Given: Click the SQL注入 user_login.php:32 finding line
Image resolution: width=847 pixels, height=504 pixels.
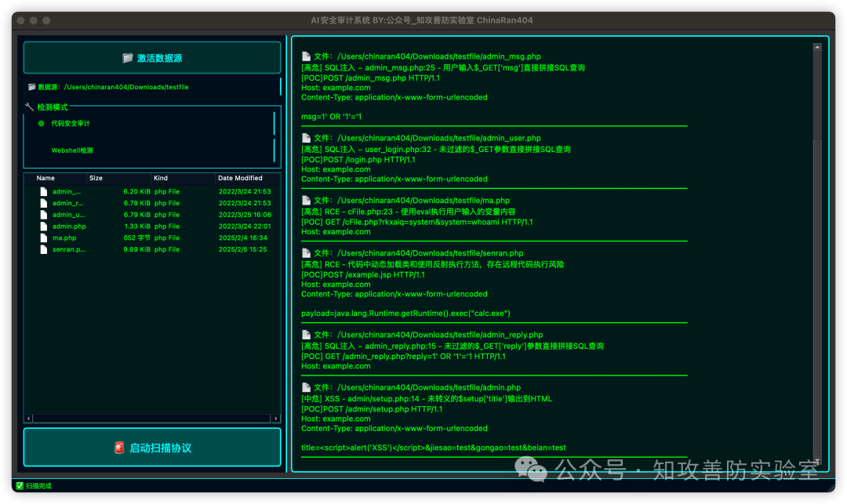Looking at the screenshot, I should (436, 149).
